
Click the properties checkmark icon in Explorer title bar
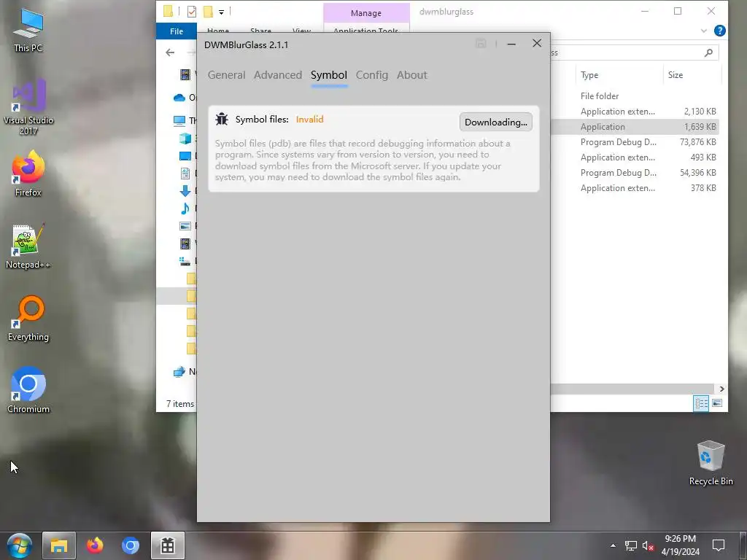pos(192,11)
